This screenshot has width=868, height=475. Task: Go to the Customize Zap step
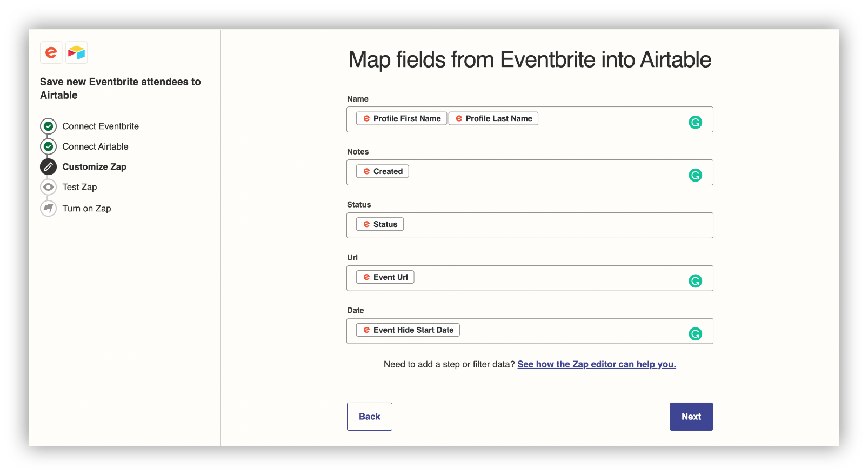pyautogui.click(x=94, y=167)
